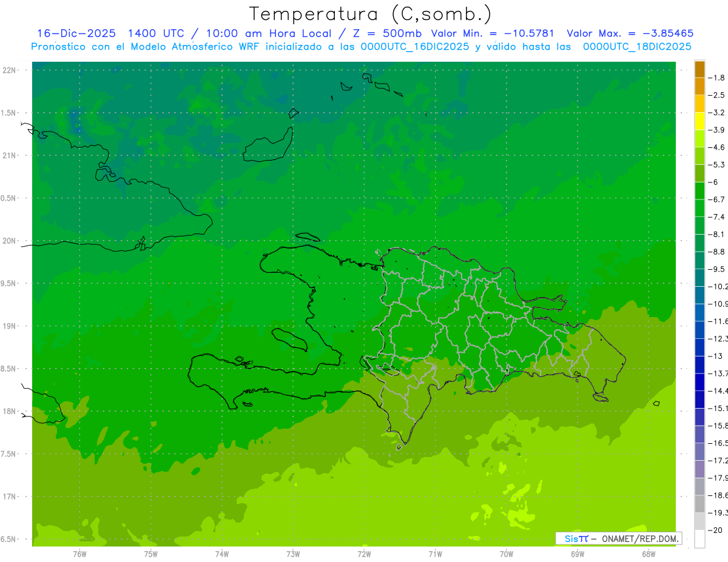This screenshot has width=728, height=562.
Task: Click the '68W' longitude label
Action: pyautogui.click(x=649, y=554)
